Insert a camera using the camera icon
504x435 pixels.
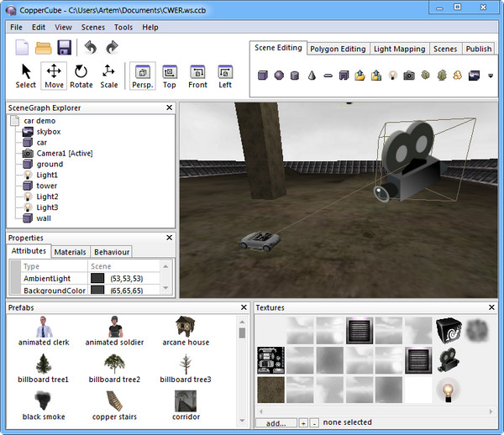409,76
